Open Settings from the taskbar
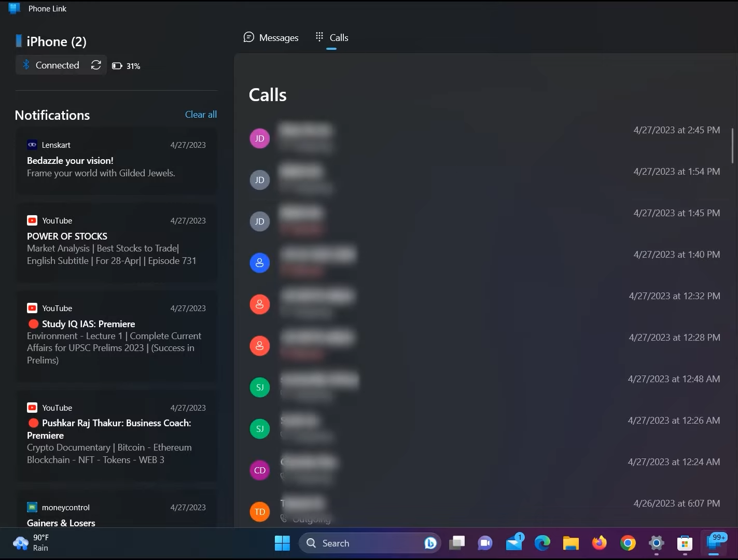 click(x=656, y=543)
